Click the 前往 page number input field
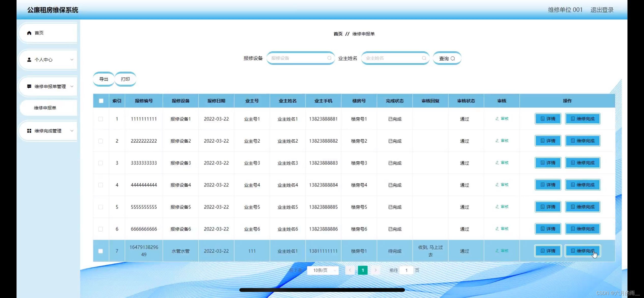 click(406, 270)
